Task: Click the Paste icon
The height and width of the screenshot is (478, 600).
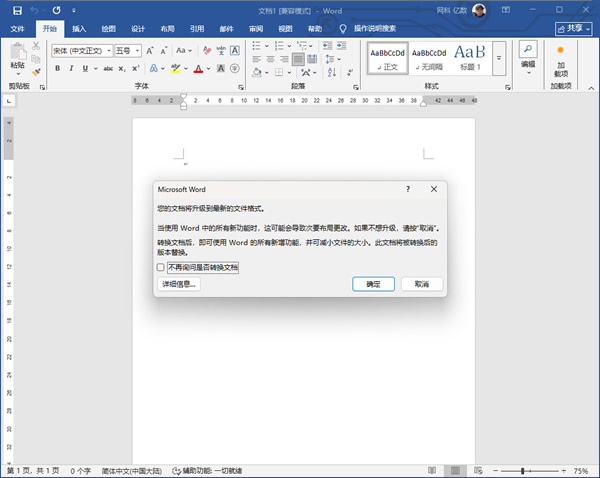Action: (x=18, y=51)
